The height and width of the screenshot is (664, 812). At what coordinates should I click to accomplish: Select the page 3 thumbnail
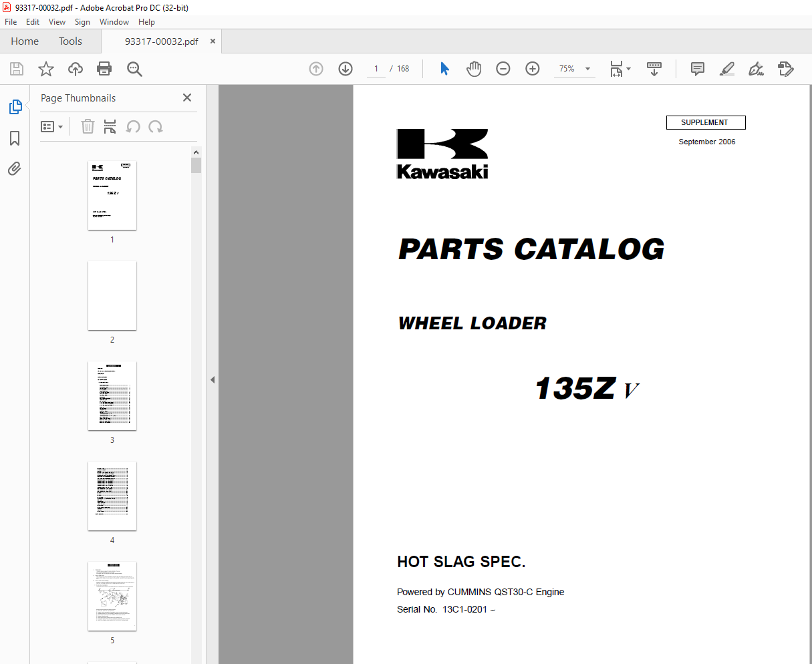(112, 396)
